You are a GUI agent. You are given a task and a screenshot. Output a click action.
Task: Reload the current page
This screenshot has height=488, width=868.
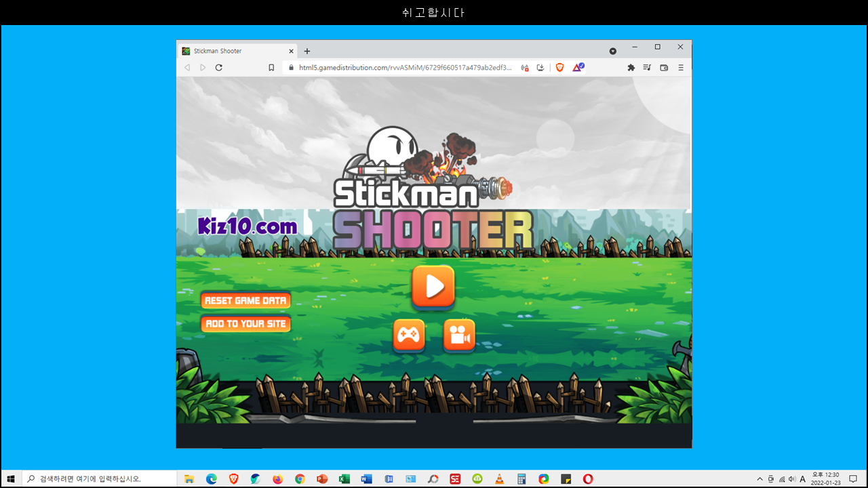219,68
